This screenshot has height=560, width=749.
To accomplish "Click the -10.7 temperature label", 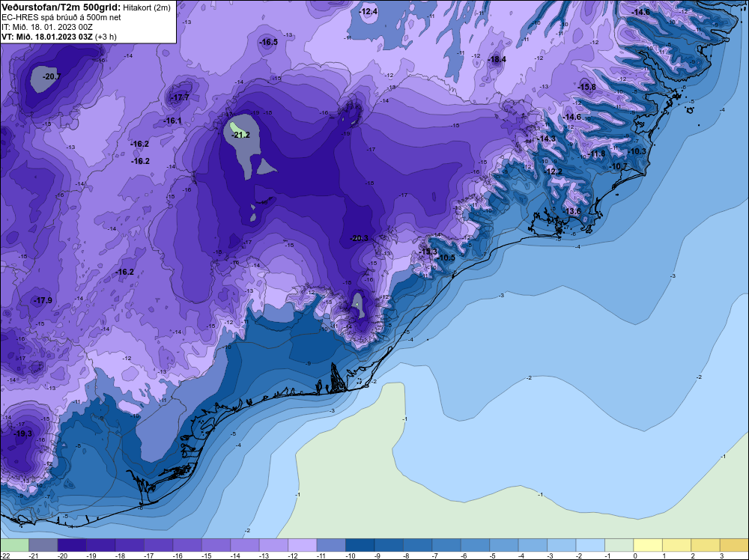I will tap(618, 166).
